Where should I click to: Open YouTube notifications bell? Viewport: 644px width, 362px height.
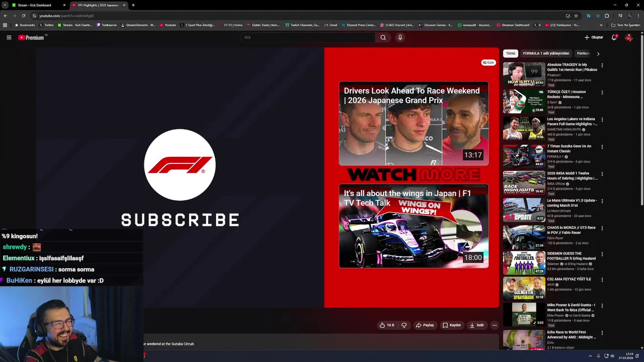tap(614, 37)
